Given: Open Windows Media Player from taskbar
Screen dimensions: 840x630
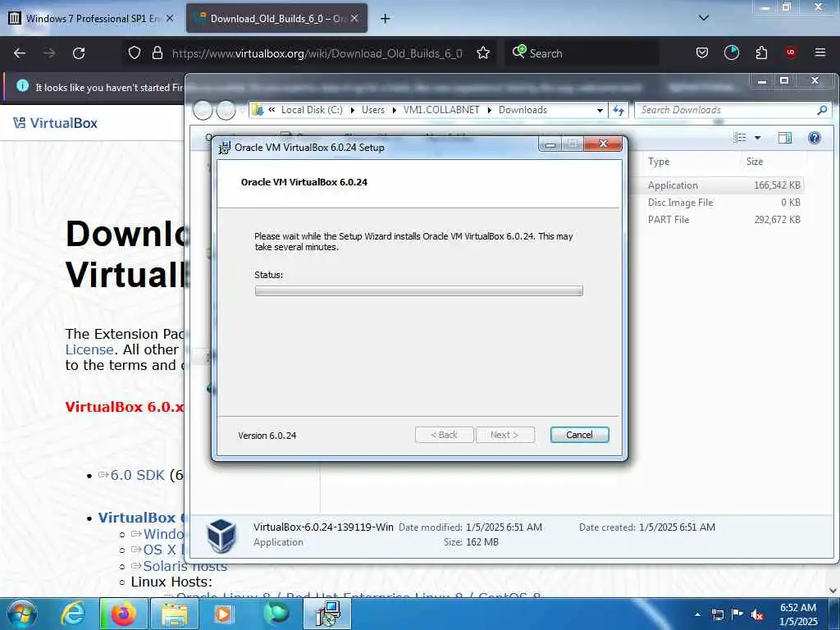Looking at the screenshot, I should tap(223, 614).
